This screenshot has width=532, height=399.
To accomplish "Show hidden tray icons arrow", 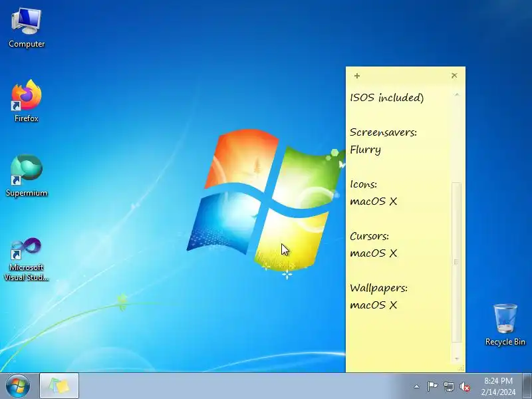I will coord(417,386).
